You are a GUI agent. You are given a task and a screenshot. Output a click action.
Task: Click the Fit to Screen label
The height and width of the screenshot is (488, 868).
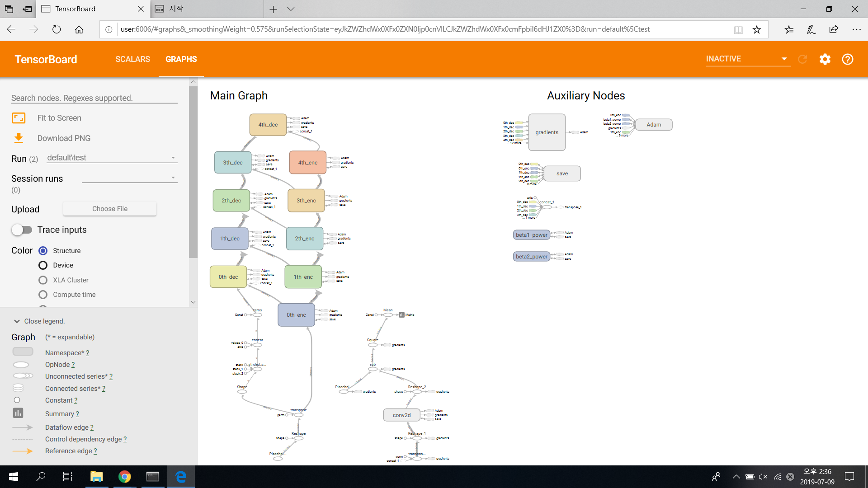coord(59,118)
